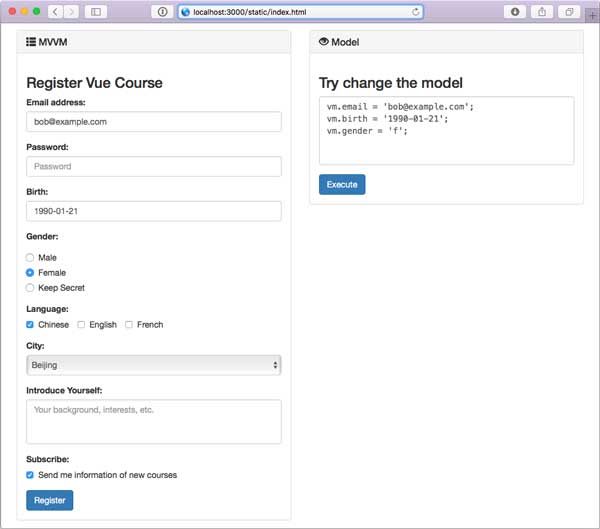Check the English language checkbox
This screenshot has width=600, height=529.
coord(81,325)
